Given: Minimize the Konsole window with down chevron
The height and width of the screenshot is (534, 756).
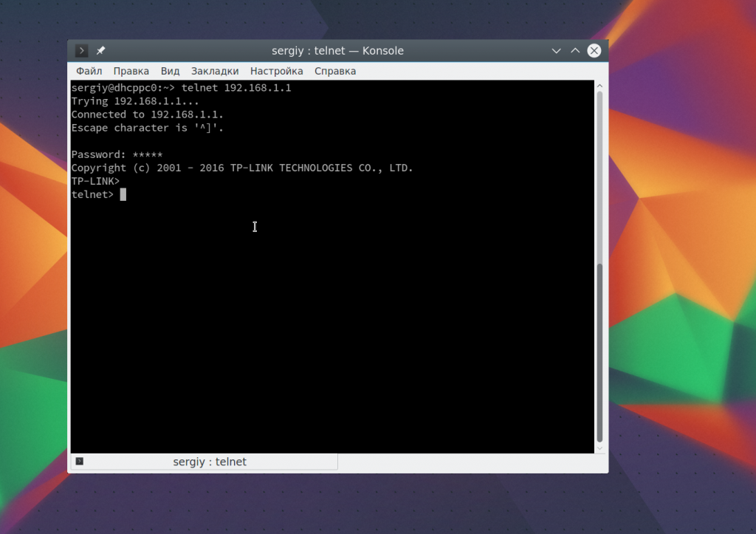Looking at the screenshot, I should coord(557,51).
